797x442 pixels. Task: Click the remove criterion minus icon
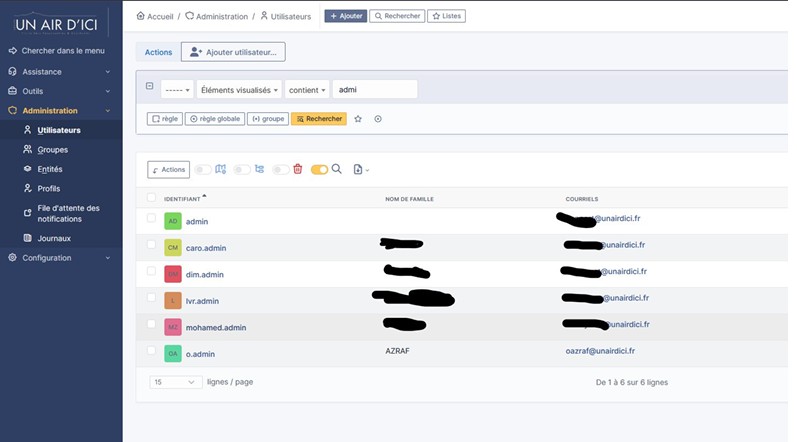tap(150, 86)
